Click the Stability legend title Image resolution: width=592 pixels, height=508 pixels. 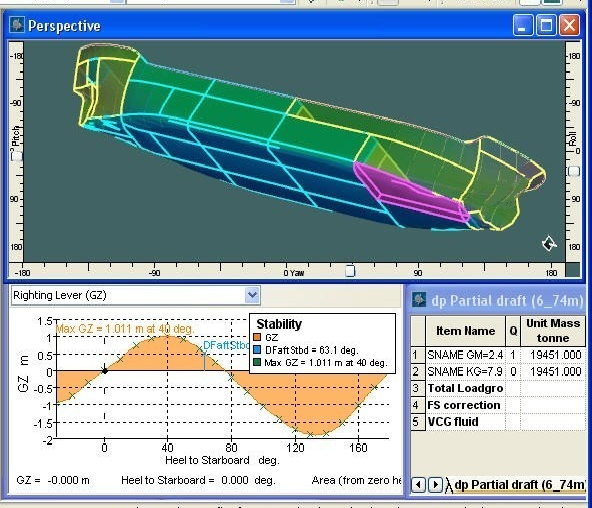click(x=279, y=324)
